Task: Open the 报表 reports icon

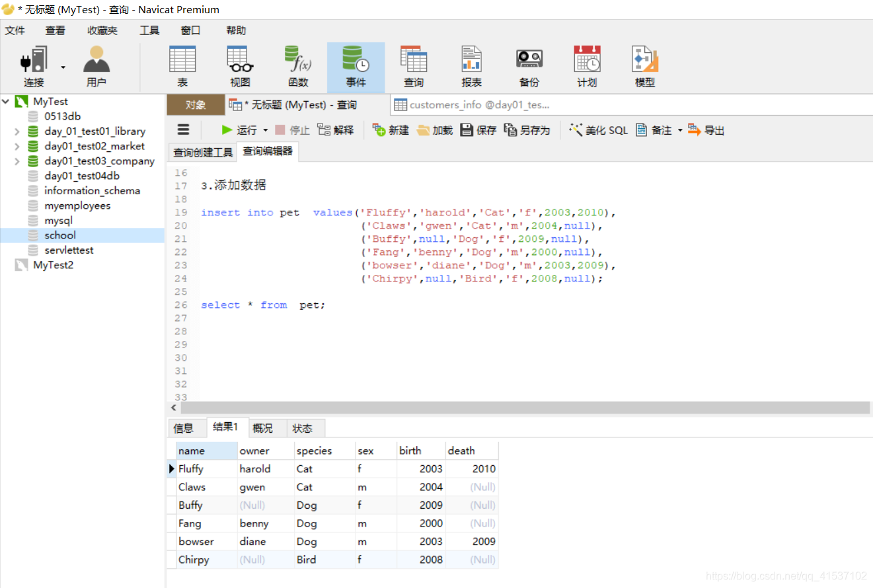Action: pyautogui.click(x=471, y=67)
